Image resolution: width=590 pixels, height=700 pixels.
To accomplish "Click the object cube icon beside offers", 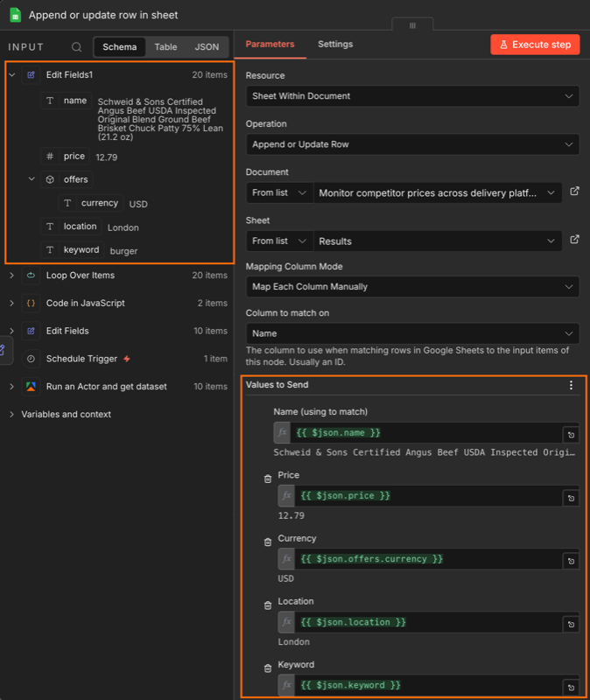I will [x=50, y=179].
